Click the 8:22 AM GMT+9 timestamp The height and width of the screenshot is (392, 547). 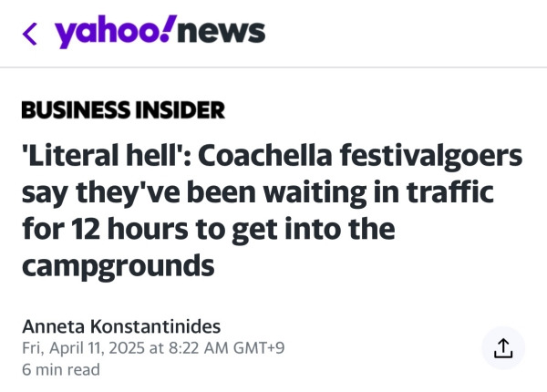(226, 348)
